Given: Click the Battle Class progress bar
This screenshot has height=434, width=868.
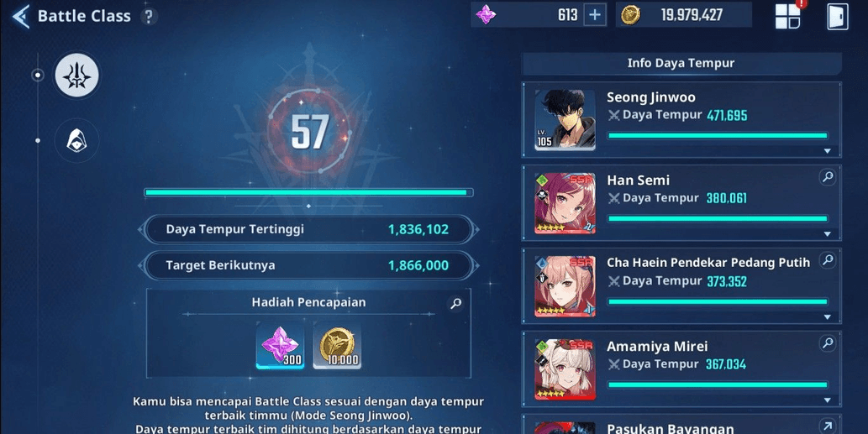Looking at the screenshot, I should click(x=308, y=192).
